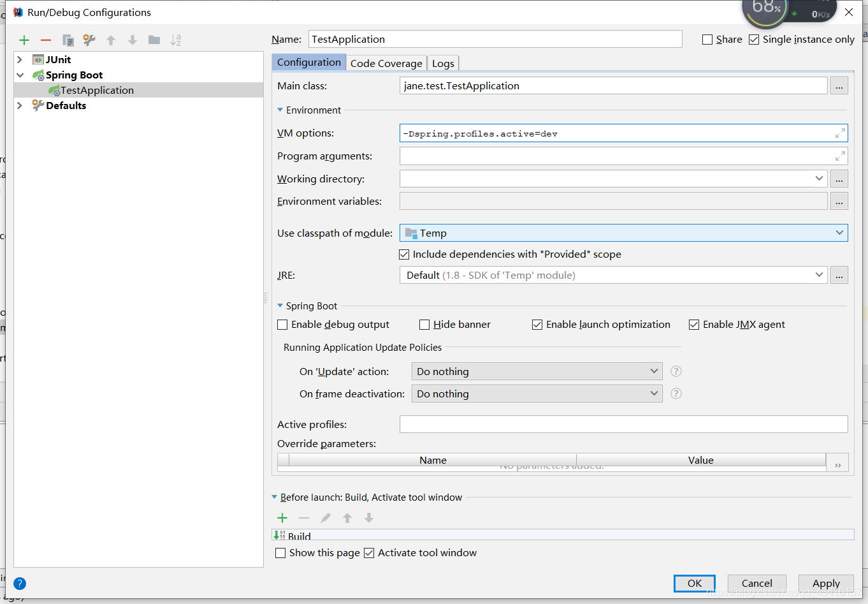Screen dimensions: 868x604
Task: Click Name input field
Action: [x=495, y=39]
